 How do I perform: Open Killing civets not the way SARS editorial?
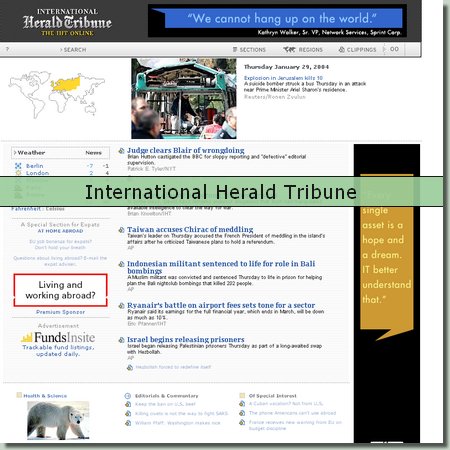click(x=182, y=413)
